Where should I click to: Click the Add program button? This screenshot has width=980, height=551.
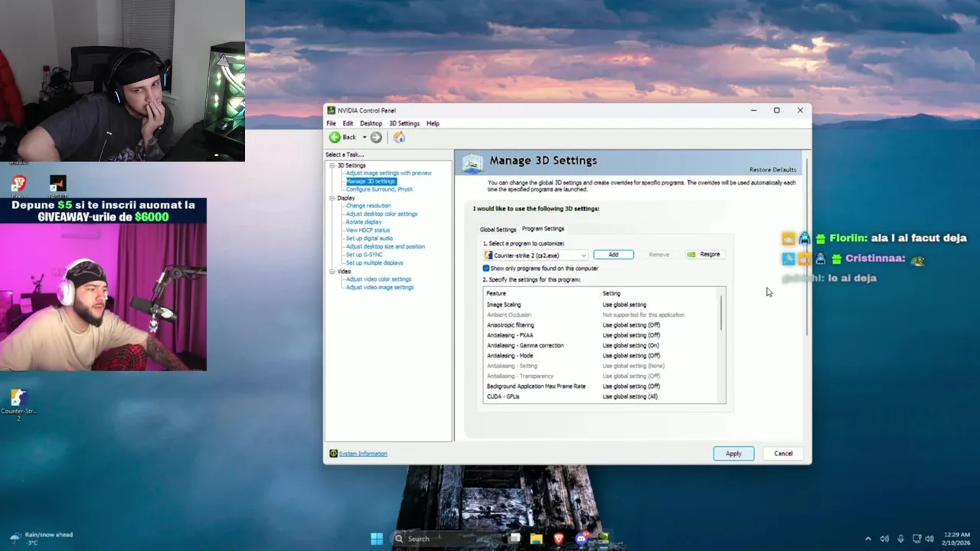(x=613, y=255)
